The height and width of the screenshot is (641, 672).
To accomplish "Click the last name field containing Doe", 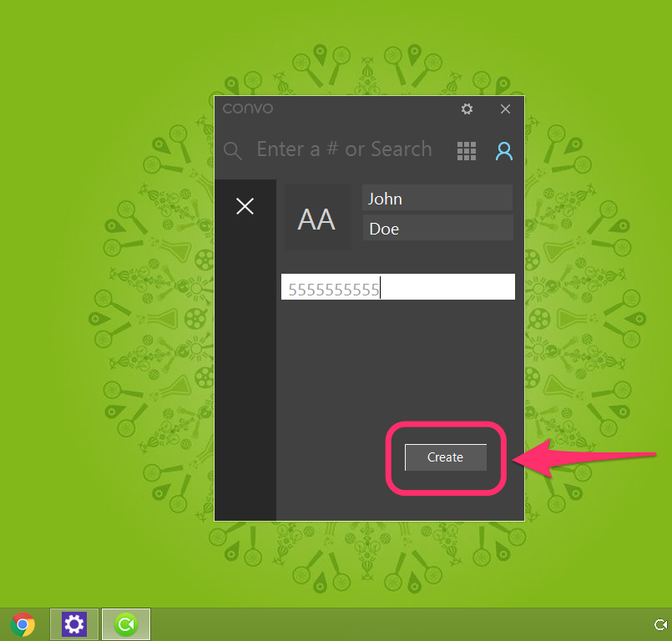I will tap(437, 229).
